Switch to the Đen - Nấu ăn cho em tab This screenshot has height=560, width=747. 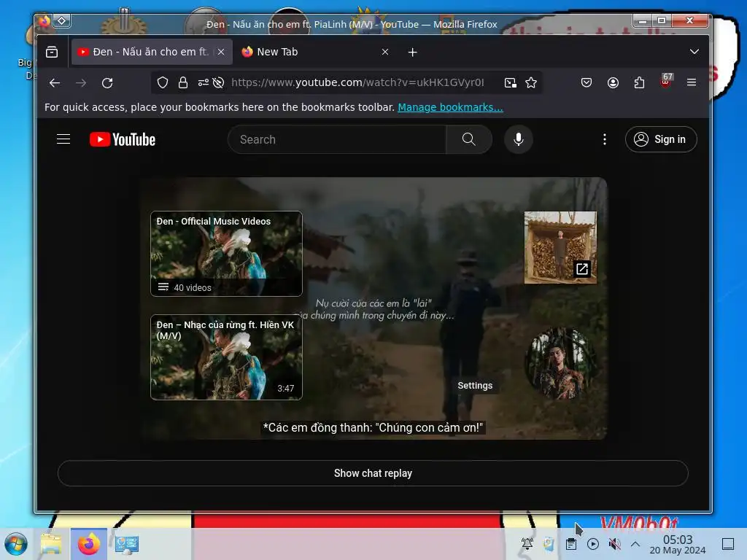(152, 52)
